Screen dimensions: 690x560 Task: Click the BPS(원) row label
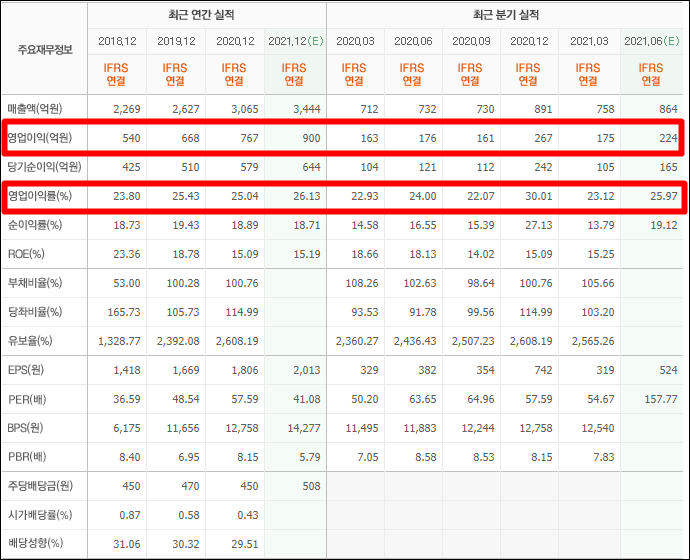(26, 428)
